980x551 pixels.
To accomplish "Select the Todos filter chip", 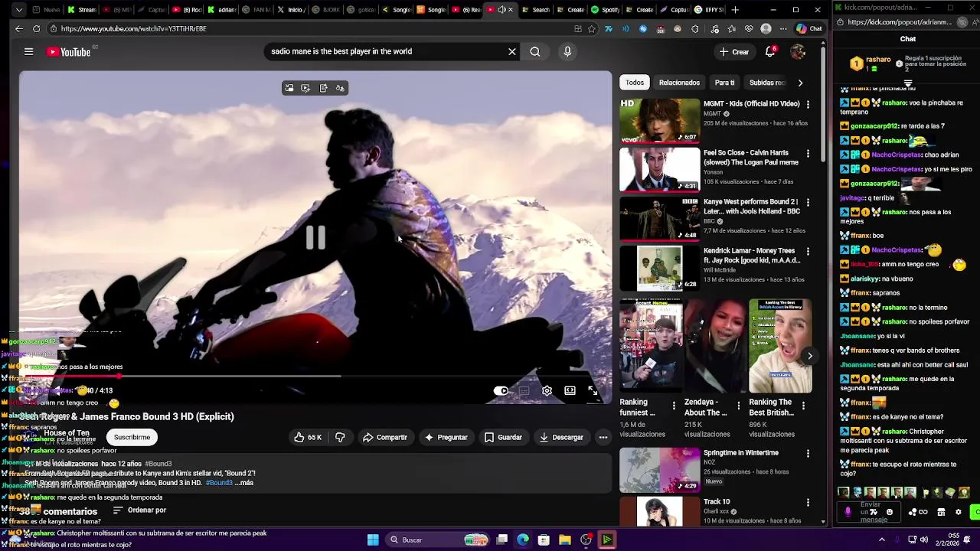I will click(635, 83).
